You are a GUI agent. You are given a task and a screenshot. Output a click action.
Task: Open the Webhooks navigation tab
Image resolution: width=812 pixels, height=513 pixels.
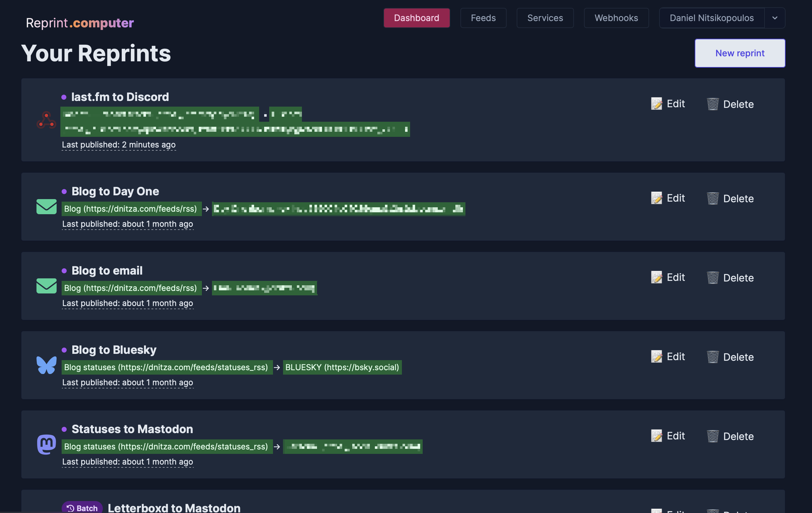point(616,18)
